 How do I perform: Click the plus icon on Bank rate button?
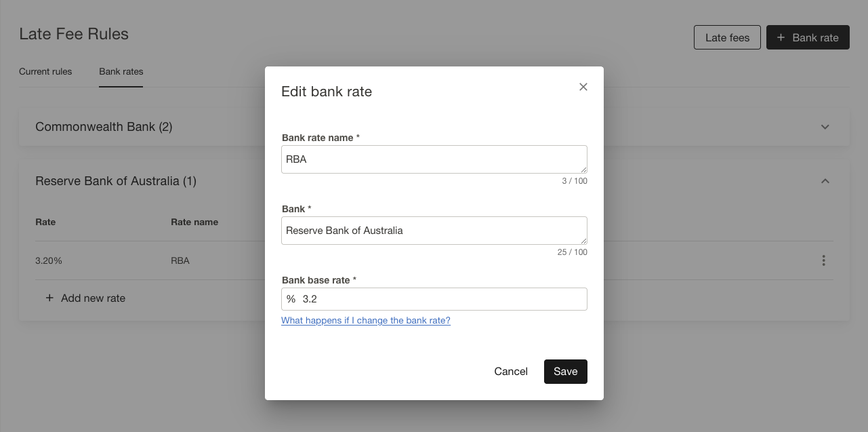781,37
